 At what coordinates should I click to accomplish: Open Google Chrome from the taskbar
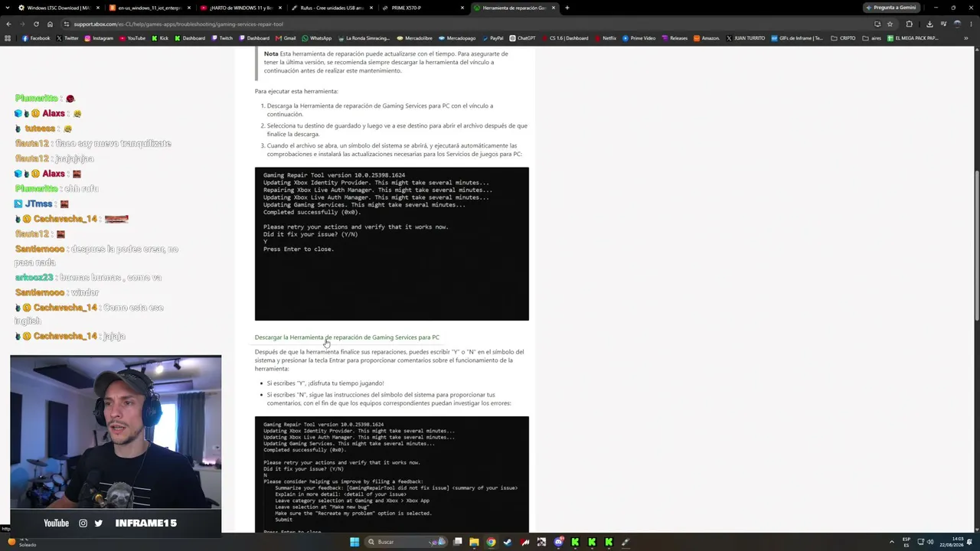pyautogui.click(x=491, y=542)
